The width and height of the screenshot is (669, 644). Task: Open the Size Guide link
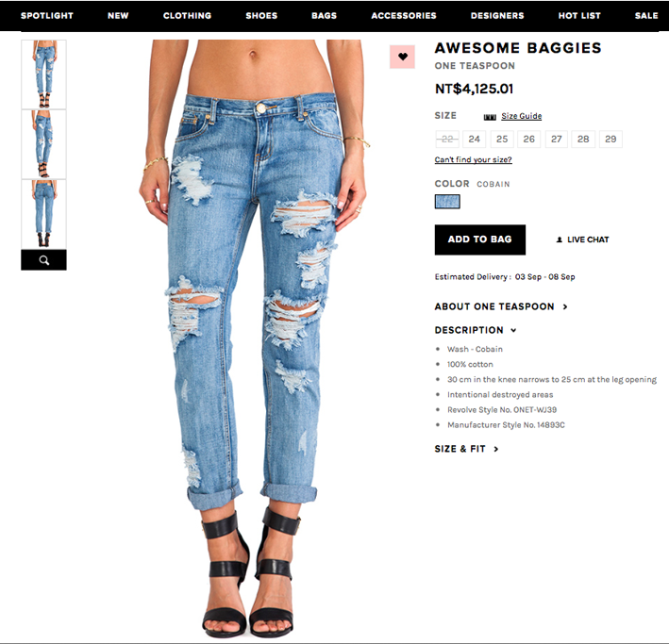click(522, 116)
